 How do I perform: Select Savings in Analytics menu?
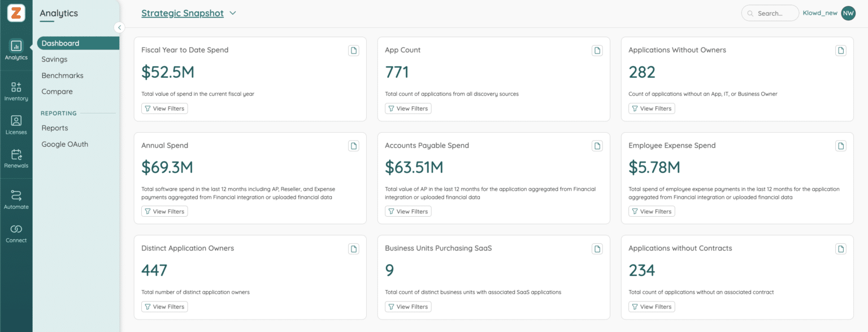(54, 59)
